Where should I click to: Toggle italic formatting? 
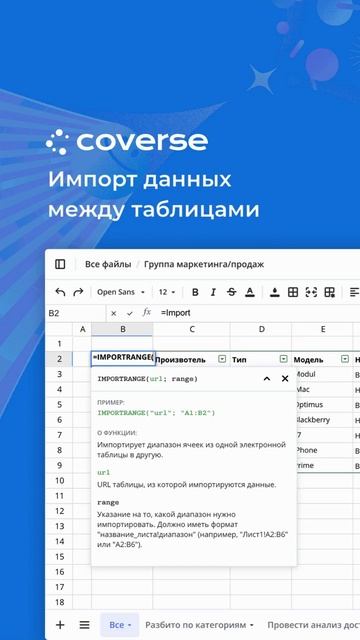pyautogui.click(x=213, y=292)
